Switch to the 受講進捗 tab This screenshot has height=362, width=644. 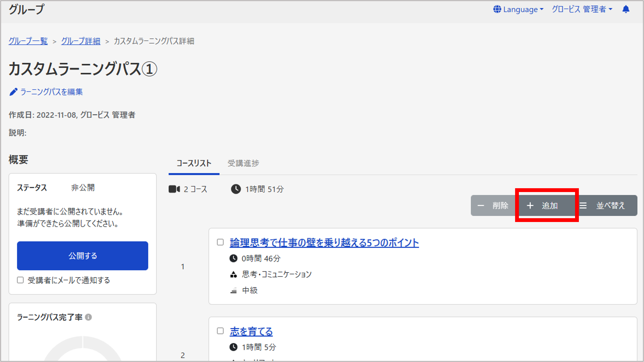tap(243, 163)
